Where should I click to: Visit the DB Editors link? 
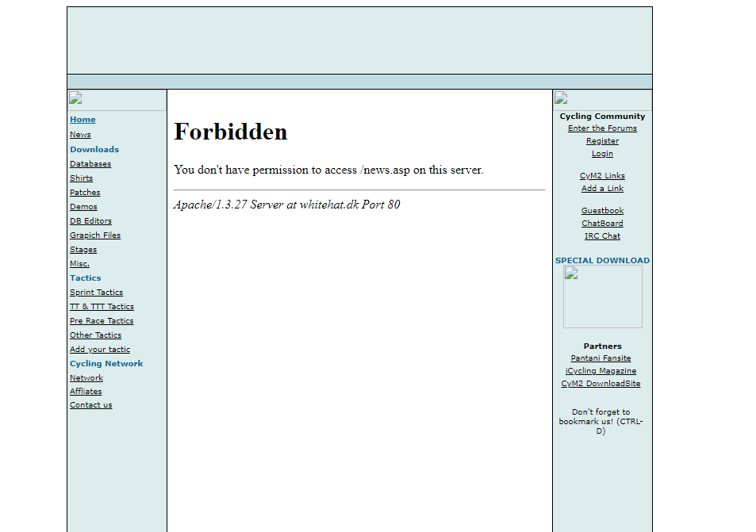[90, 221]
